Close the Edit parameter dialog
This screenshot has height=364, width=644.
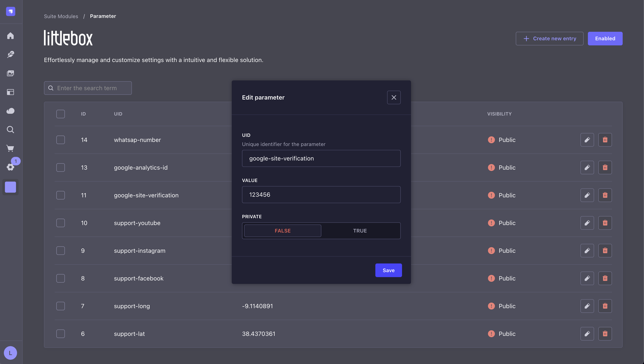[x=394, y=98]
